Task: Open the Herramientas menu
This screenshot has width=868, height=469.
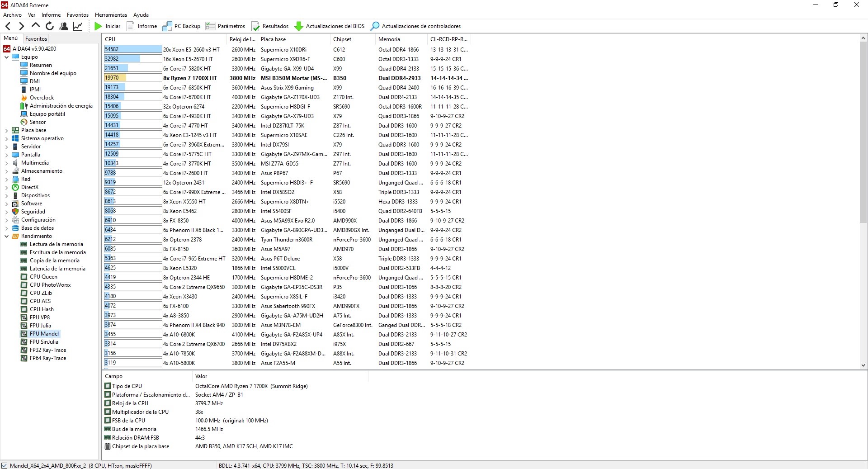Action: coord(111,15)
